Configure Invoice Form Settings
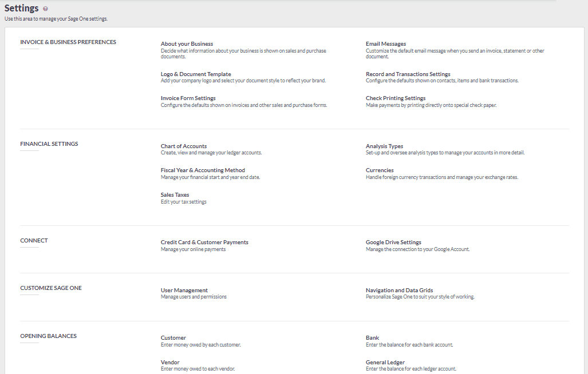Screen dimensions: 588x374 pos(188,98)
